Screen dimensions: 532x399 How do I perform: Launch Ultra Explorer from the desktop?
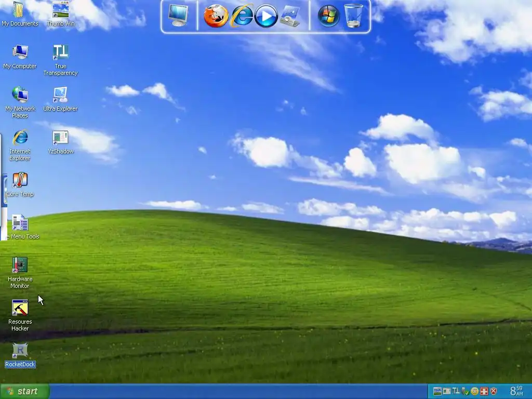tap(60, 99)
